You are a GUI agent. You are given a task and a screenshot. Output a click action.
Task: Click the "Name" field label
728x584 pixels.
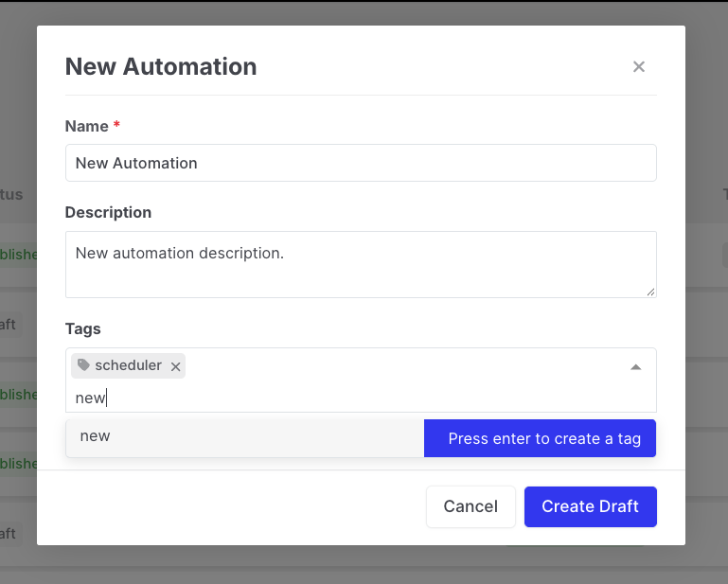coord(87,126)
